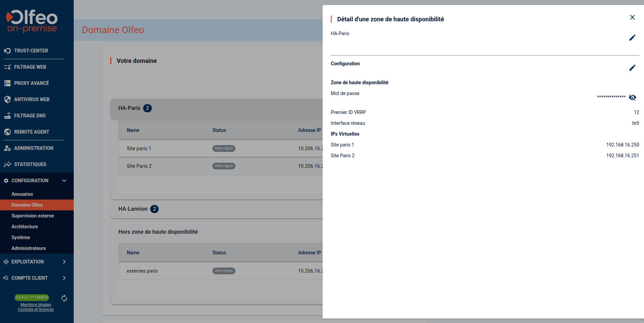Open Remote Agent section
The width and height of the screenshot is (644, 323).
pyautogui.click(x=31, y=132)
